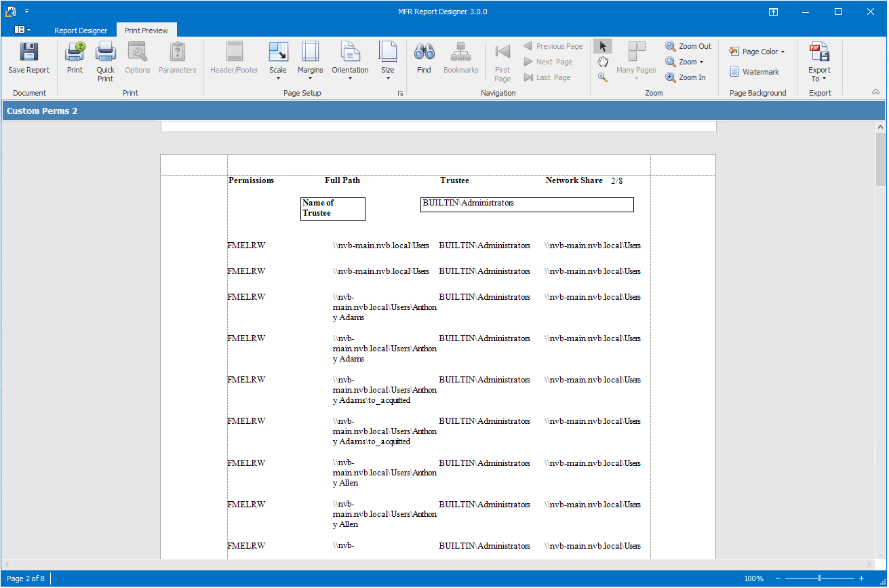The image size is (889, 588).
Task: Switch to pointer selection mode
Action: coord(603,45)
